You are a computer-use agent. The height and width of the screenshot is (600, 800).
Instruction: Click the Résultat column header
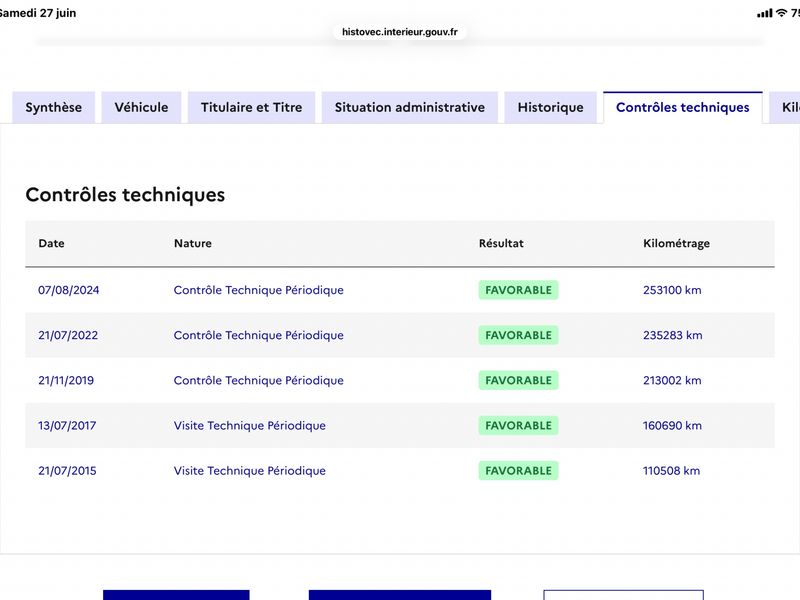(x=501, y=243)
